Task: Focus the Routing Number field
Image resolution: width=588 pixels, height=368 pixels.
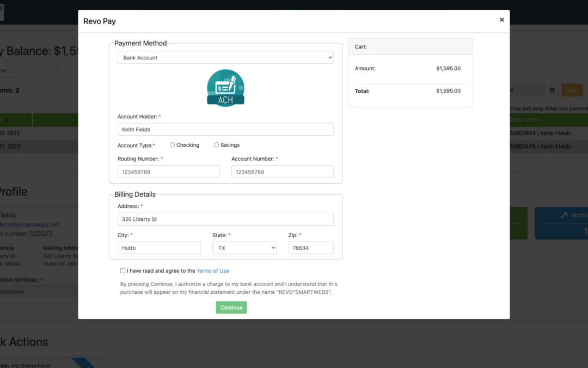Action: 169,172
